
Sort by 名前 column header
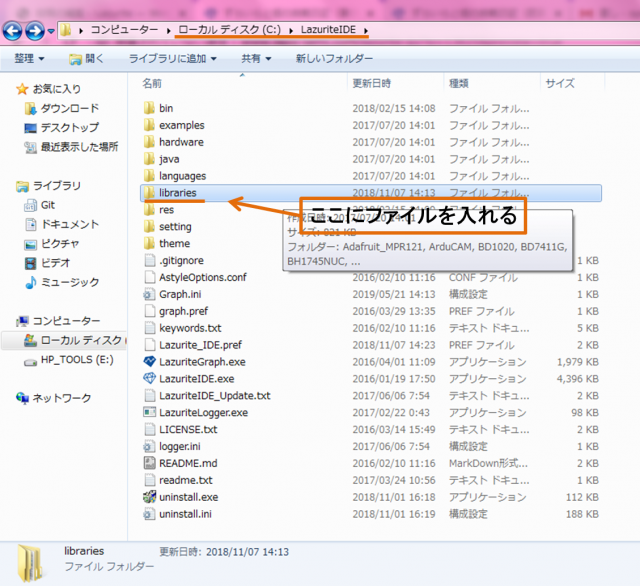152,84
